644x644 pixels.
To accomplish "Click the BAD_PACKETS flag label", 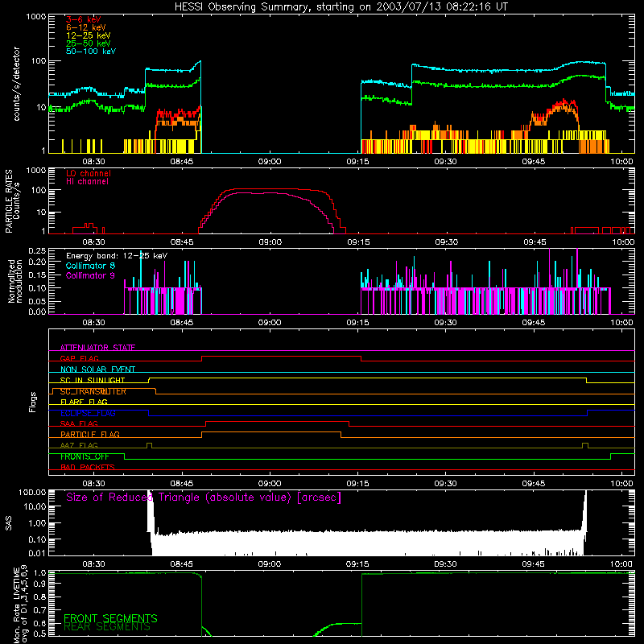I will 88,467.
